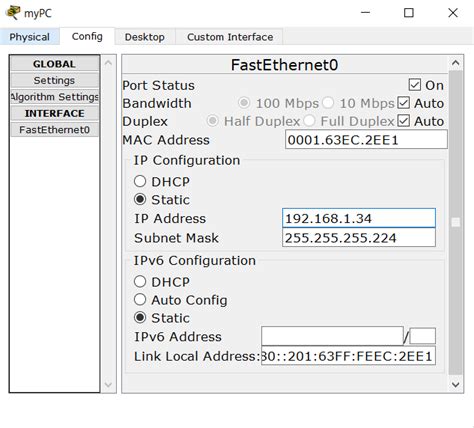The height and width of the screenshot is (428, 474).
Task: Uncheck the Duplex Auto checkbox
Action: pos(403,121)
